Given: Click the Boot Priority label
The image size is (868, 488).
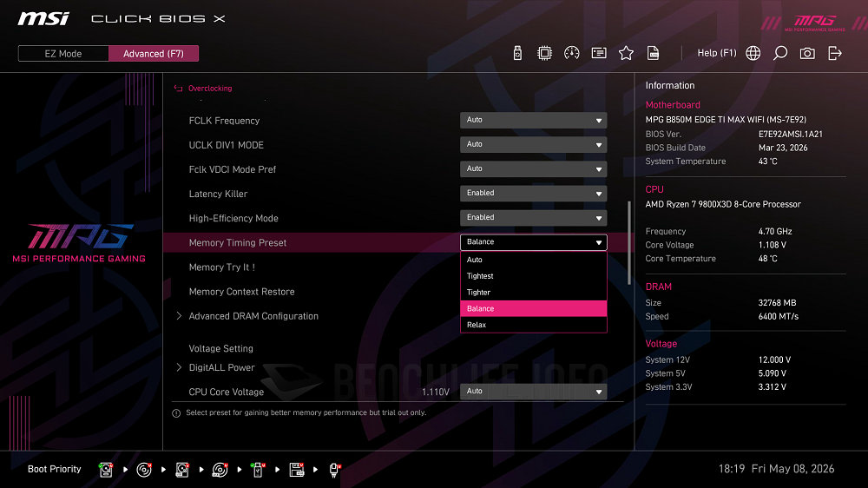Looking at the screenshot, I should (x=54, y=469).
